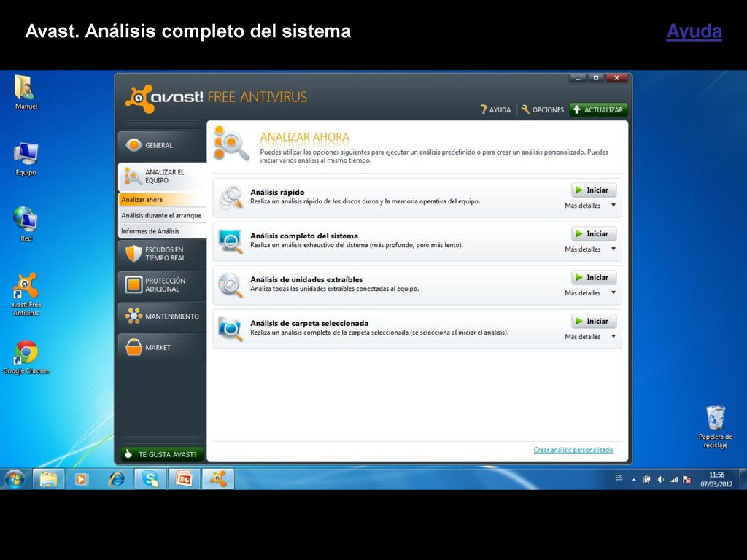Open the Equipo desktop icon
Image resolution: width=747 pixels, height=560 pixels.
click(26, 158)
